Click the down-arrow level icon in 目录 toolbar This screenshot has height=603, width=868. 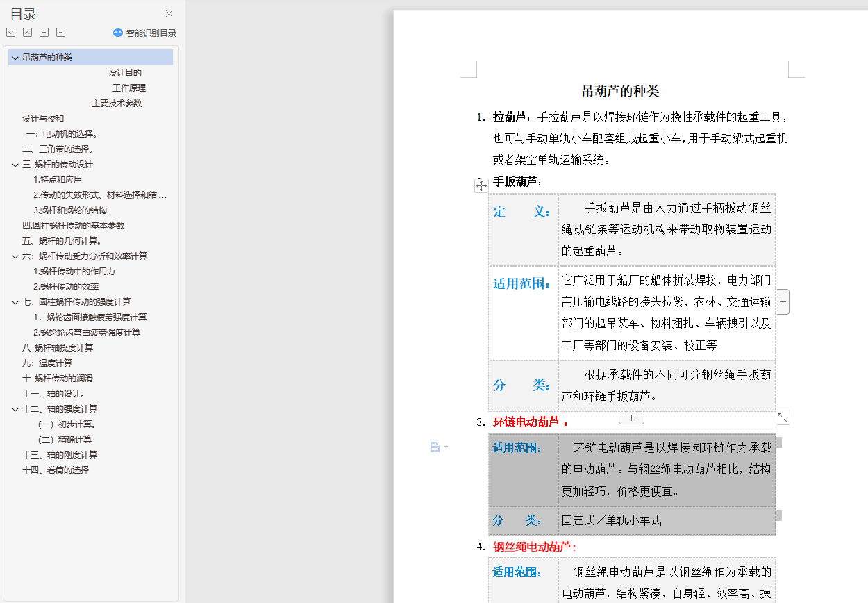click(x=10, y=33)
